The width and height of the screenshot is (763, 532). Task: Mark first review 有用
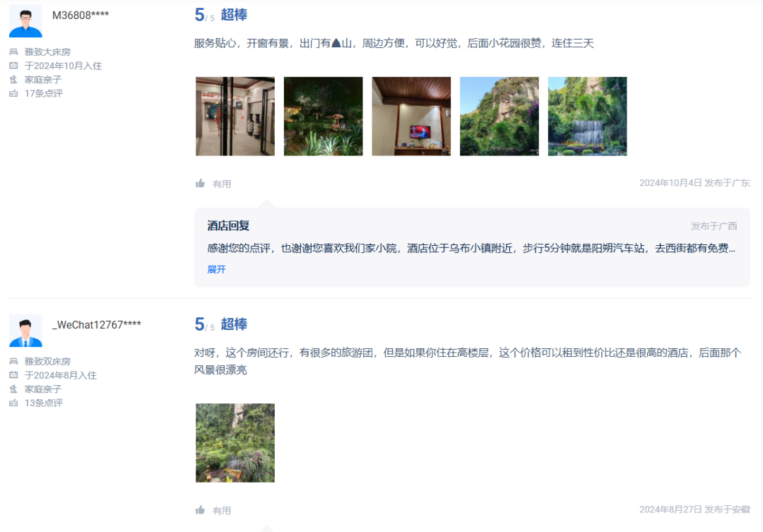tap(213, 184)
